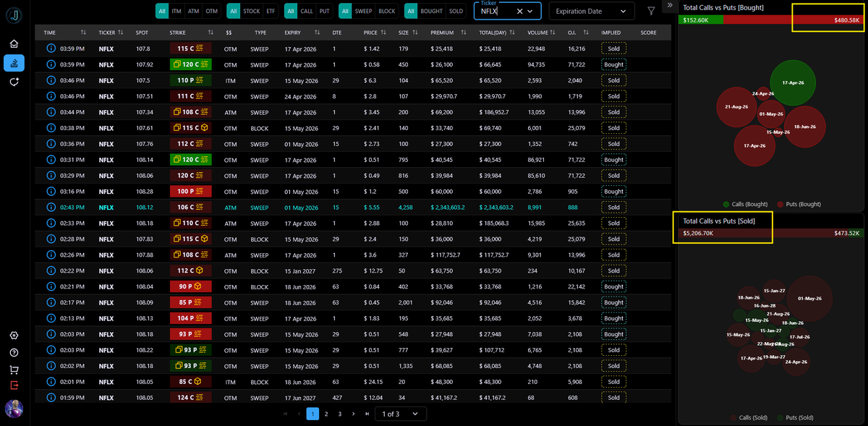
Task: Sort by EXPIRY column arrows
Action: pos(318,33)
